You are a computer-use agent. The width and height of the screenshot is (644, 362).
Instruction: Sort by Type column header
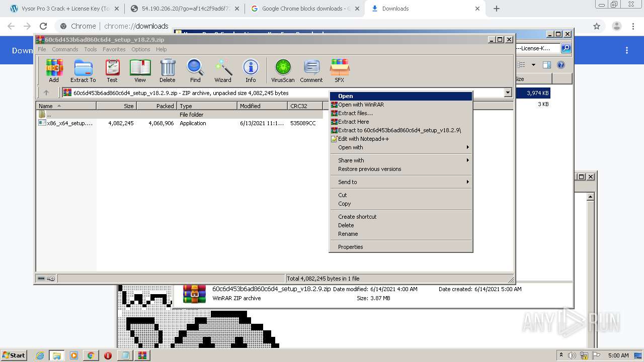pos(207,106)
